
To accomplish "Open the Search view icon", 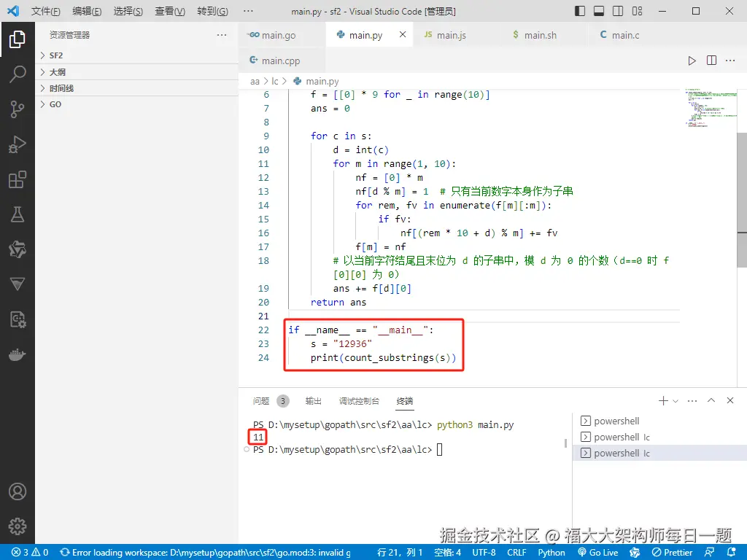I will point(18,74).
